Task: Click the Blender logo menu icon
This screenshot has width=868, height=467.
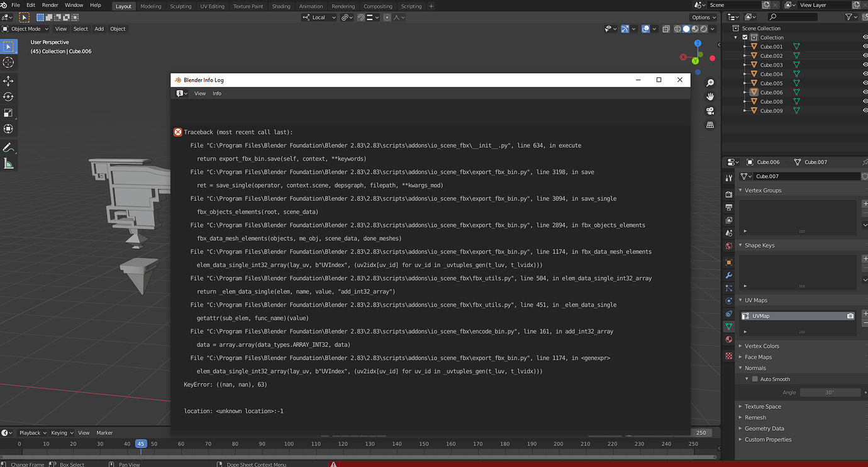Action: (x=4, y=5)
